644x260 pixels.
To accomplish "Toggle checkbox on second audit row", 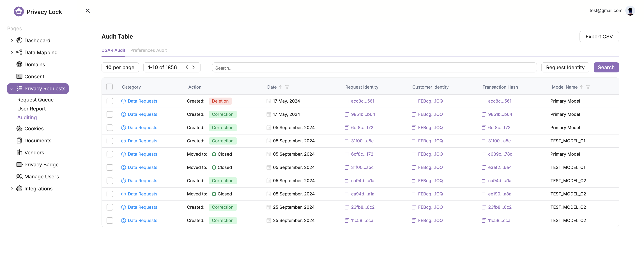I will [x=109, y=114].
